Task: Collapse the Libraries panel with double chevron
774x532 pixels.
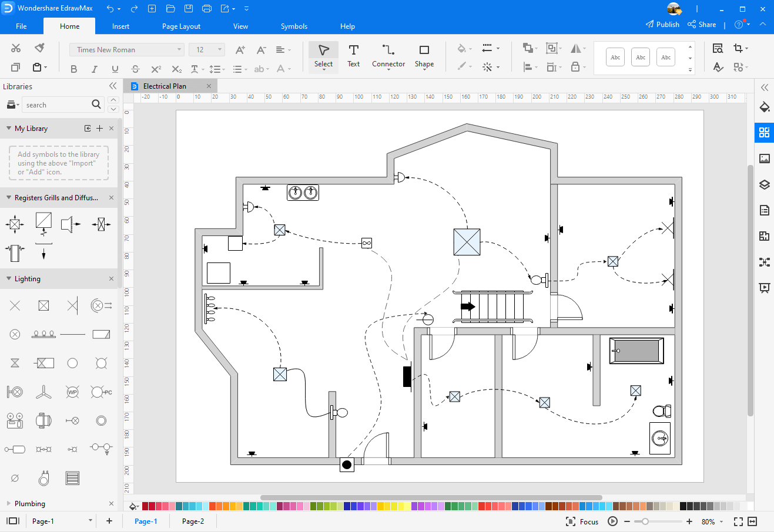Action: 113,86
